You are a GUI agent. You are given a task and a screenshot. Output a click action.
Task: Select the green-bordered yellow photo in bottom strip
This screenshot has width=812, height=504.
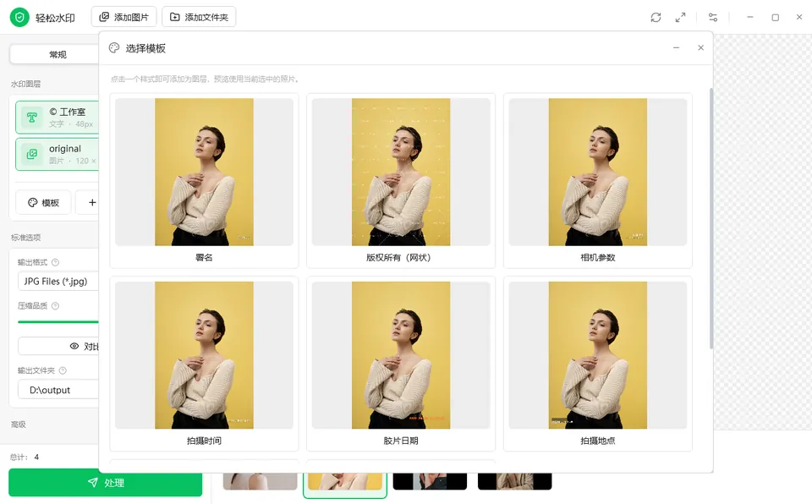pos(345,485)
